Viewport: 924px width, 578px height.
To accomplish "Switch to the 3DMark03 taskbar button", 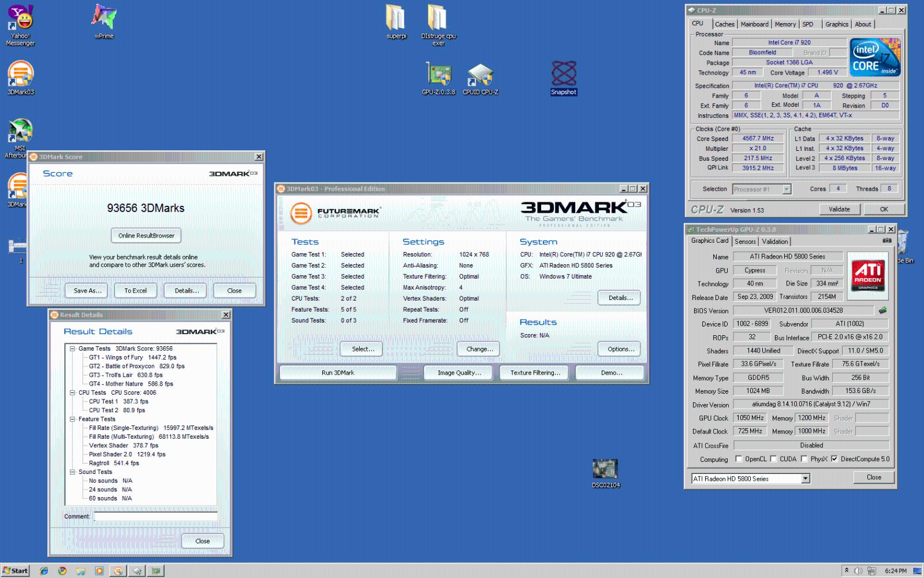I will point(118,570).
